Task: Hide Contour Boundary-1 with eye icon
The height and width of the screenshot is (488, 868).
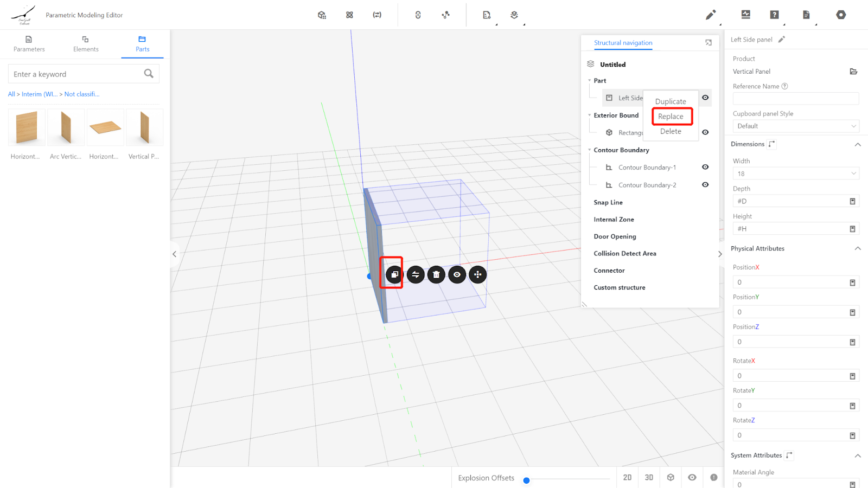Action: pyautogui.click(x=705, y=167)
